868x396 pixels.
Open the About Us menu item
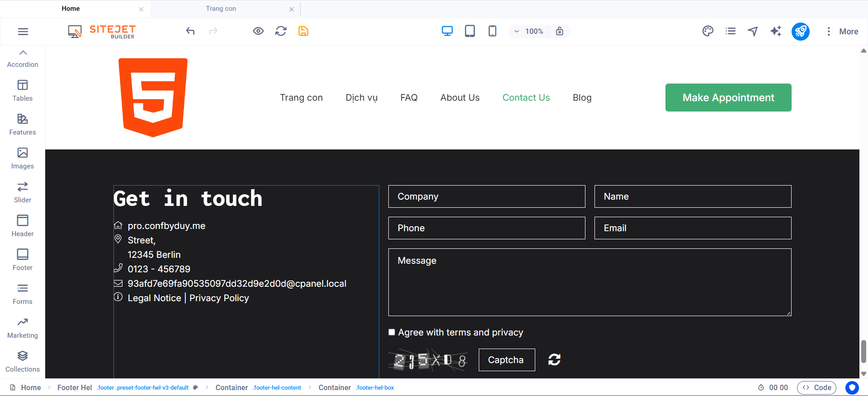click(460, 98)
